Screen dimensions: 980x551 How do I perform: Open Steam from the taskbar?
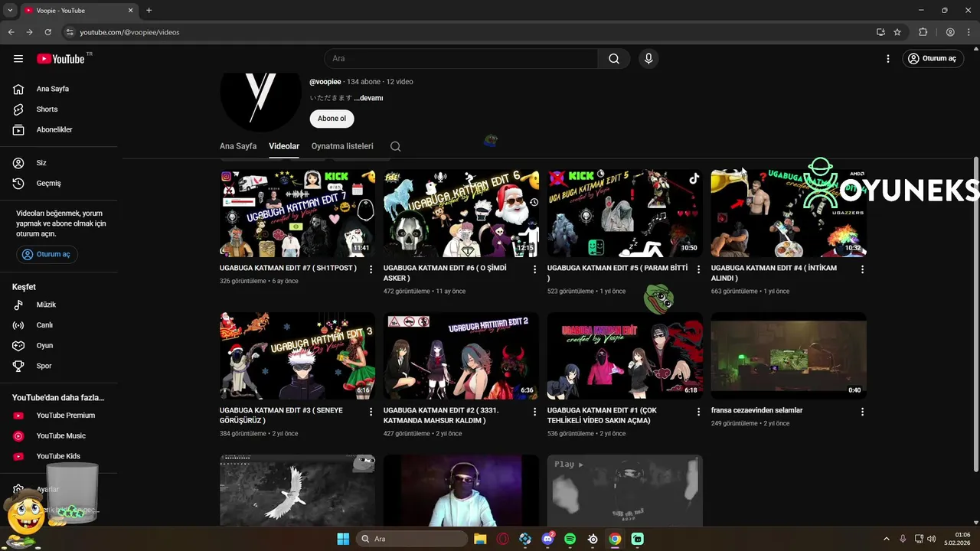[x=593, y=539]
